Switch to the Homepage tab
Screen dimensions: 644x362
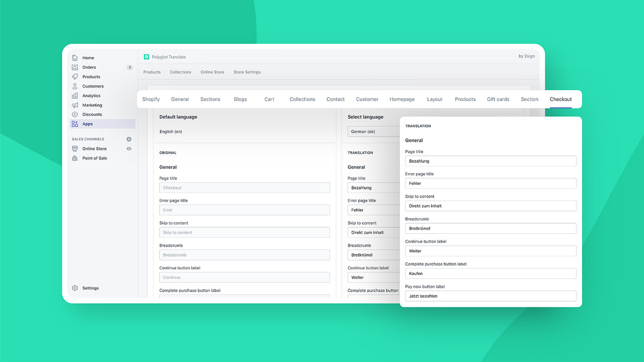pos(402,99)
